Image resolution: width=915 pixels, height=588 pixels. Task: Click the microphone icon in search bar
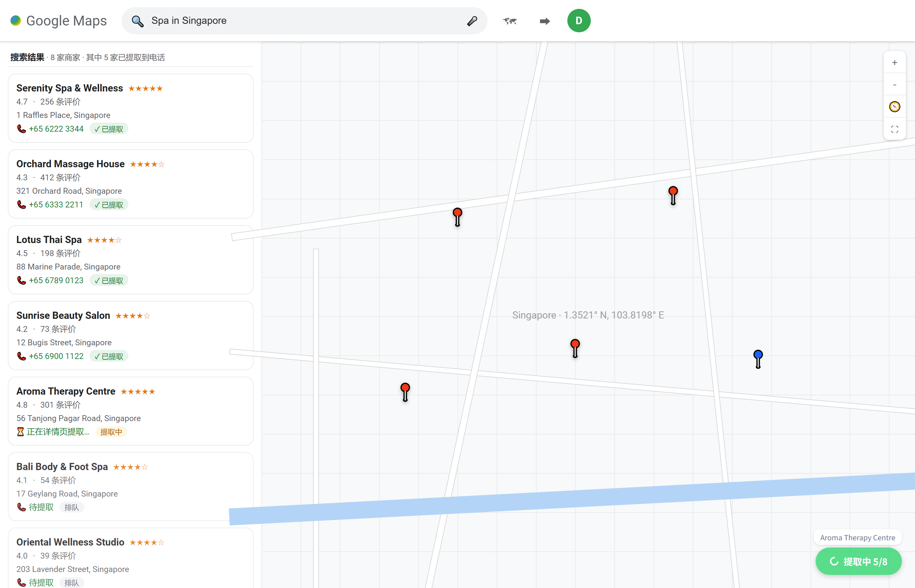click(x=472, y=21)
